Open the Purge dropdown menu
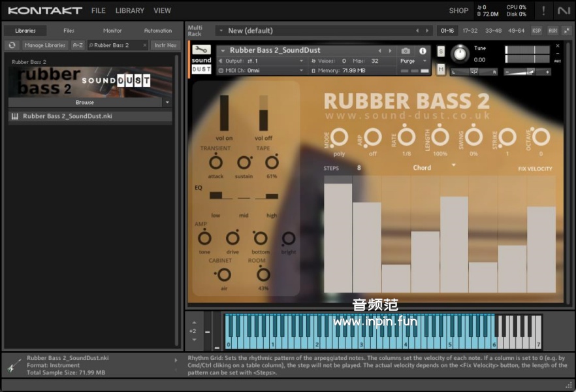Screen dimensions: 576x392 tap(414, 61)
